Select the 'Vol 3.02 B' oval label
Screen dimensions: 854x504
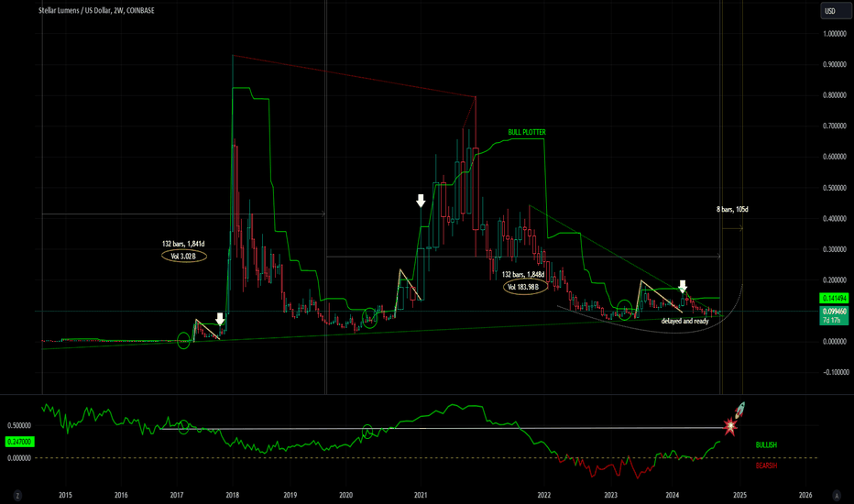pyautogui.click(x=184, y=256)
